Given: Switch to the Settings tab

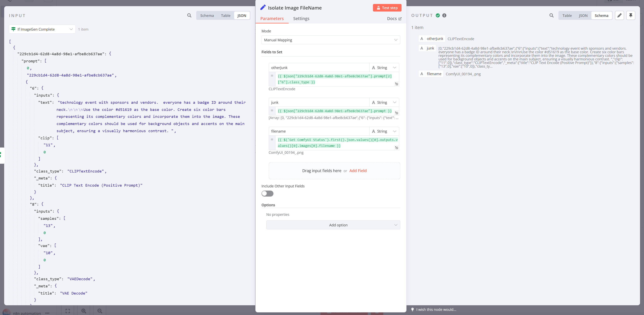Looking at the screenshot, I should pos(301,18).
